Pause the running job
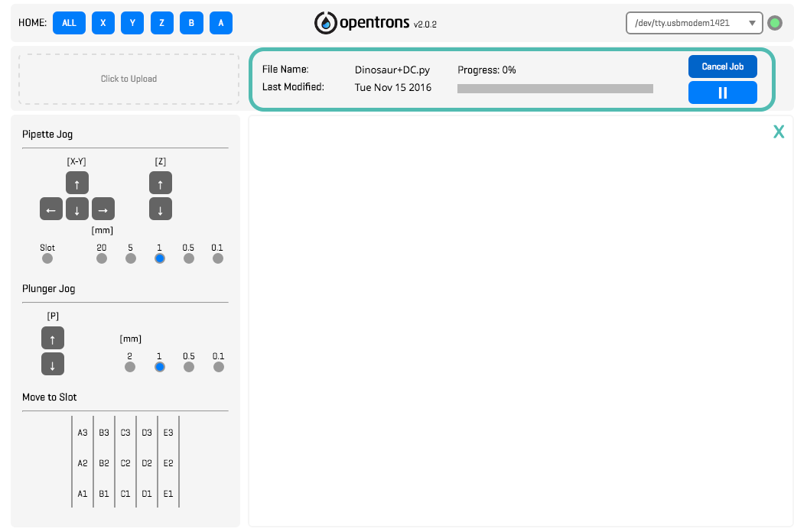This screenshot has height=532, width=807. click(722, 92)
